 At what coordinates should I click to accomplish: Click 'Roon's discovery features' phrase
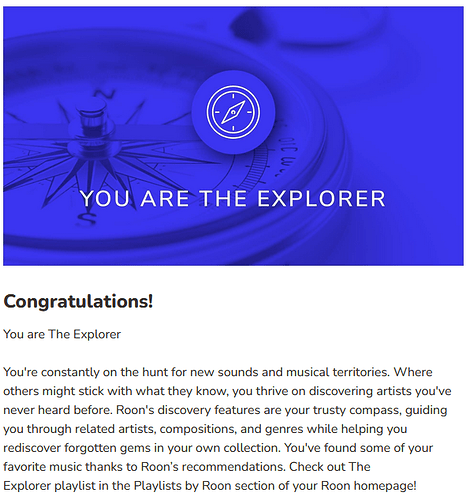coord(188,410)
